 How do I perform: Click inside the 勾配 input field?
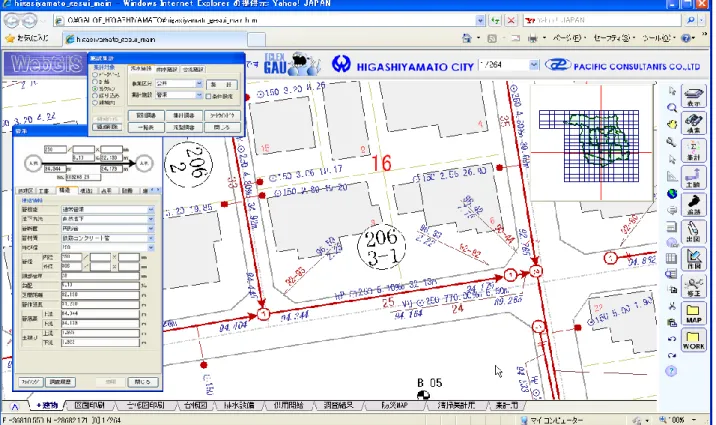100,285
